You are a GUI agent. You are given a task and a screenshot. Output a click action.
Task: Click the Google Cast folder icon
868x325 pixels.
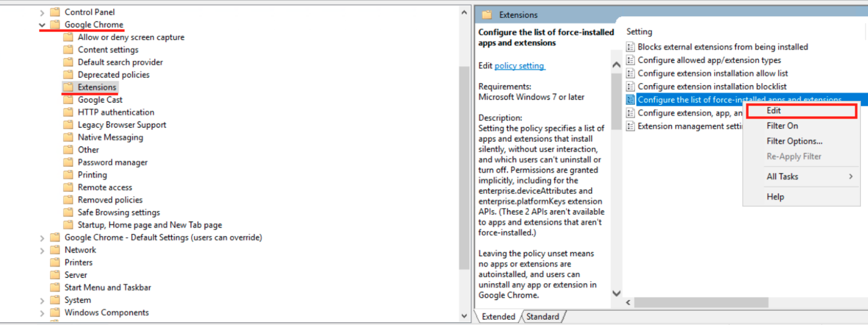pyautogui.click(x=68, y=99)
